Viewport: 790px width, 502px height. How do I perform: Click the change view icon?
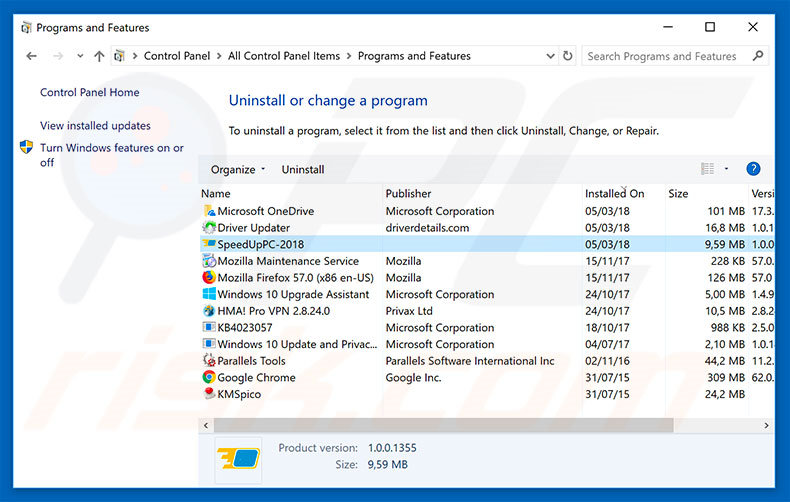pos(707,169)
